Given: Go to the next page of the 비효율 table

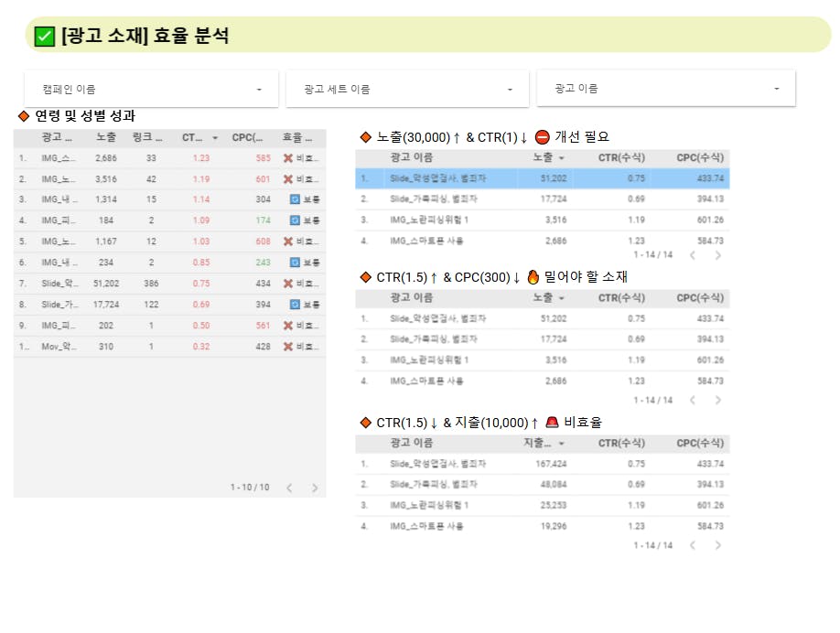Looking at the screenshot, I should pos(718,545).
